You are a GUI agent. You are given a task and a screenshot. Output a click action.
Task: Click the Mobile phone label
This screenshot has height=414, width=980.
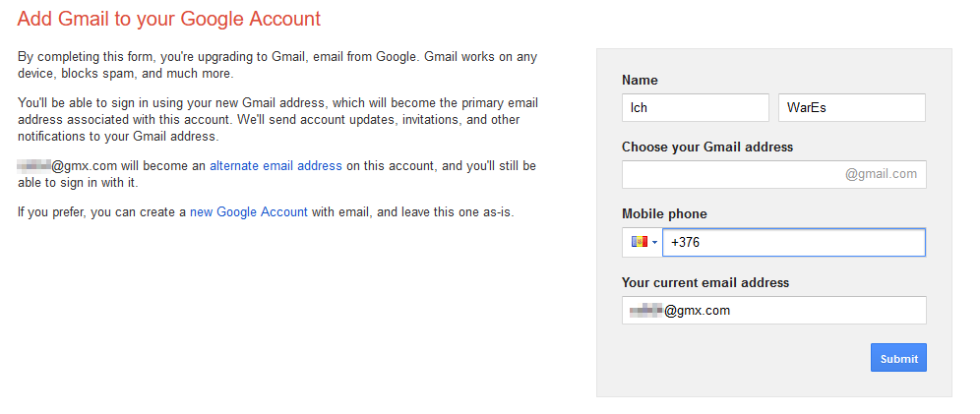(664, 213)
